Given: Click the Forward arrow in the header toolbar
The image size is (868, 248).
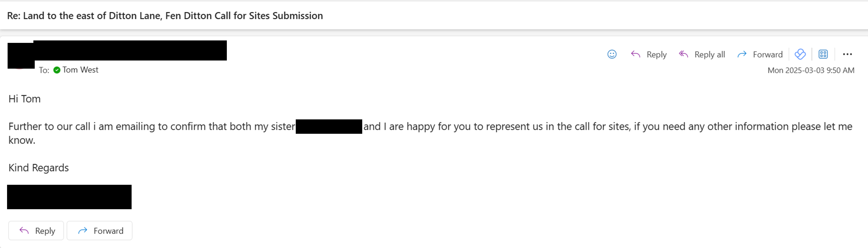Looking at the screenshot, I should [x=742, y=54].
